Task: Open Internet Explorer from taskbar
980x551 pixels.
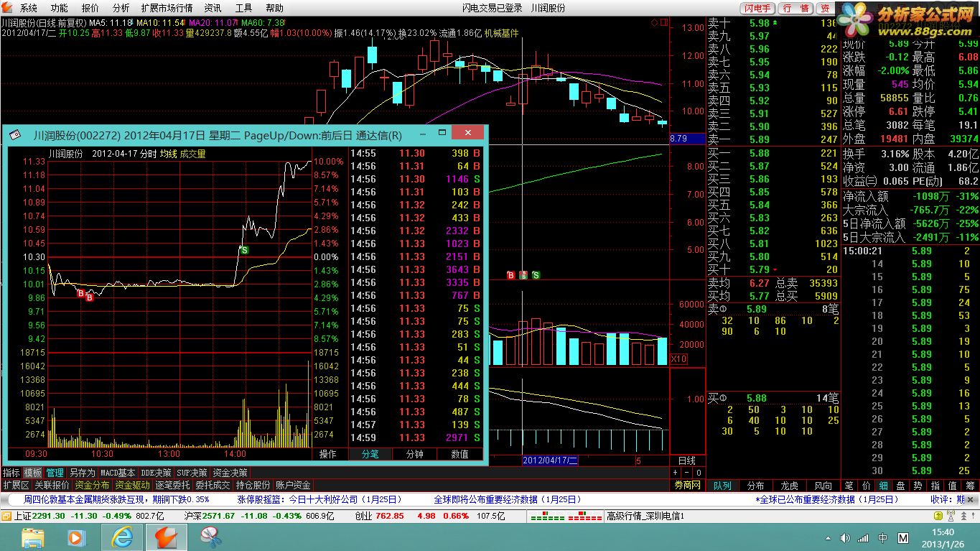Action: [121, 537]
